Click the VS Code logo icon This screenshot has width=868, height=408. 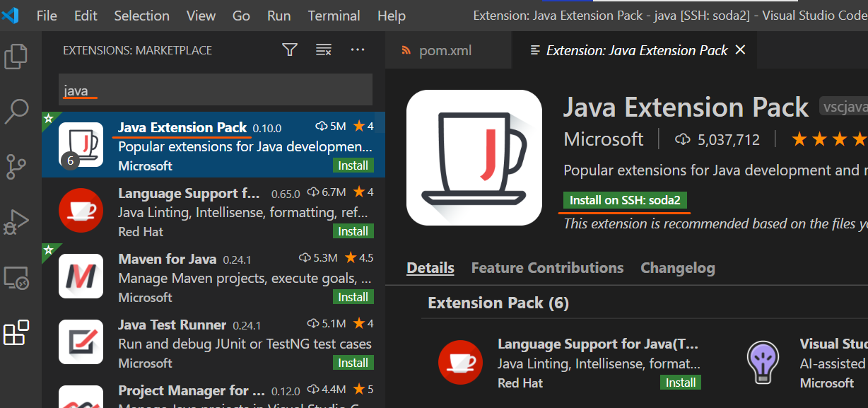coord(11,16)
